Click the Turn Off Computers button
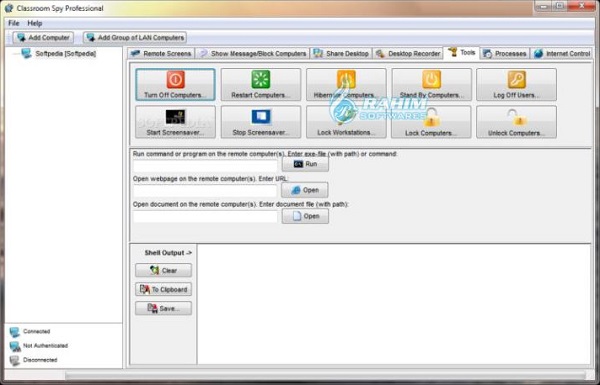The image size is (600, 385). coord(175,85)
